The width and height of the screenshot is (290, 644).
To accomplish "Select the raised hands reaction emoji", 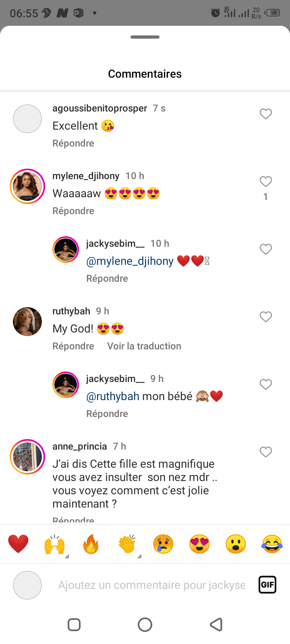I will coord(54,544).
